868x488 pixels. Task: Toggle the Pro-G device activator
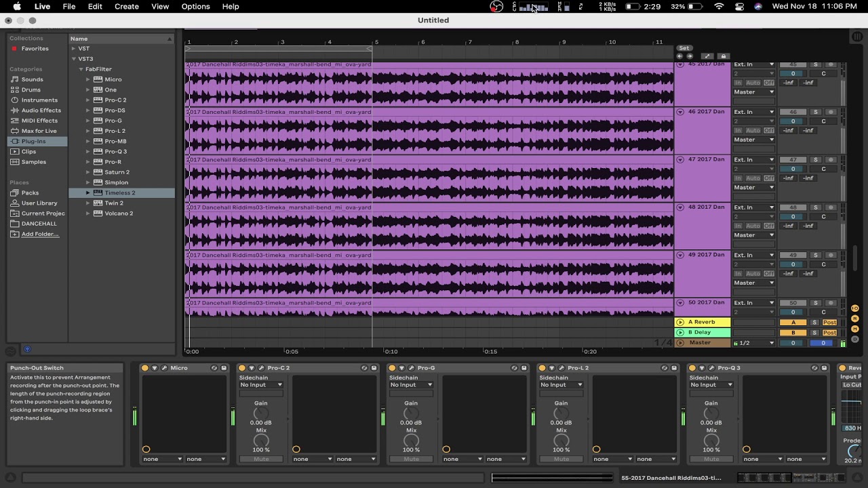(392, 368)
